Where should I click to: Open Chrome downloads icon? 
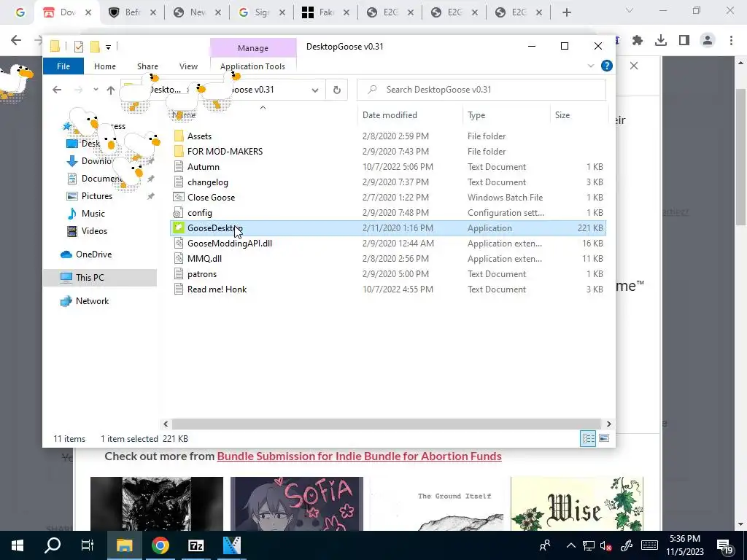click(660, 40)
